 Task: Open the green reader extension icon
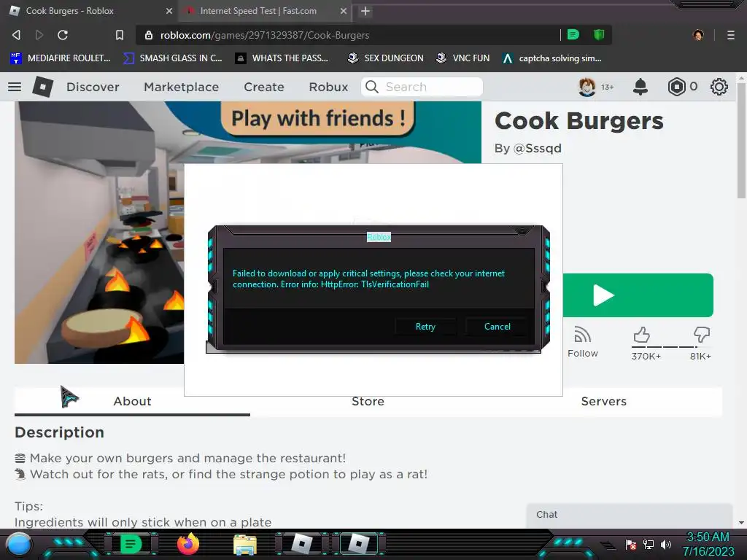click(x=573, y=34)
